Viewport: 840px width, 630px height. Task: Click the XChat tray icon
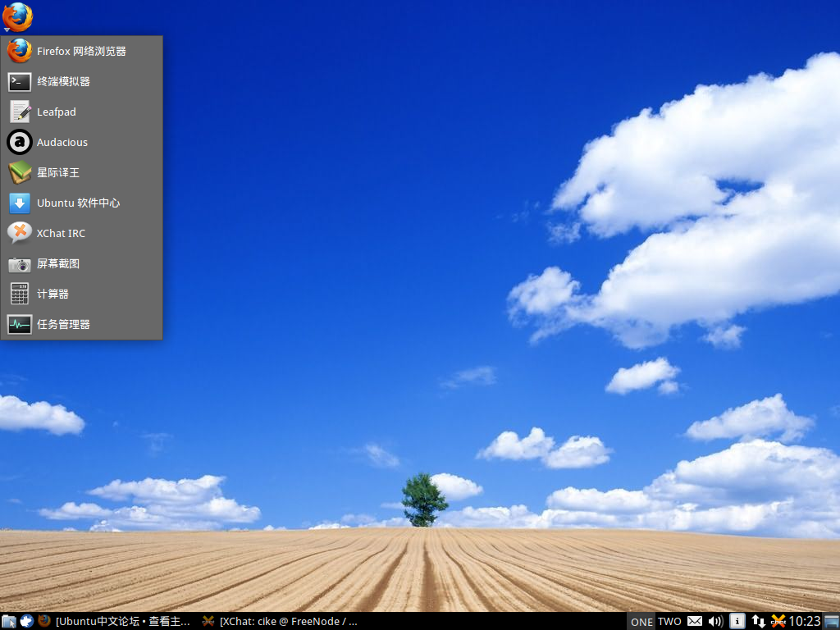pyautogui.click(x=778, y=622)
